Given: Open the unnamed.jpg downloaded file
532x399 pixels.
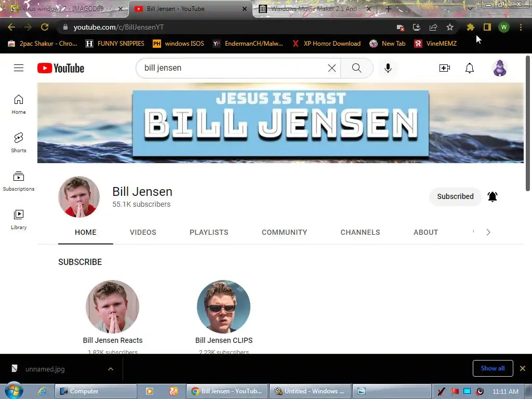Looking at the screenshot, I should click(x=45, y=369).
